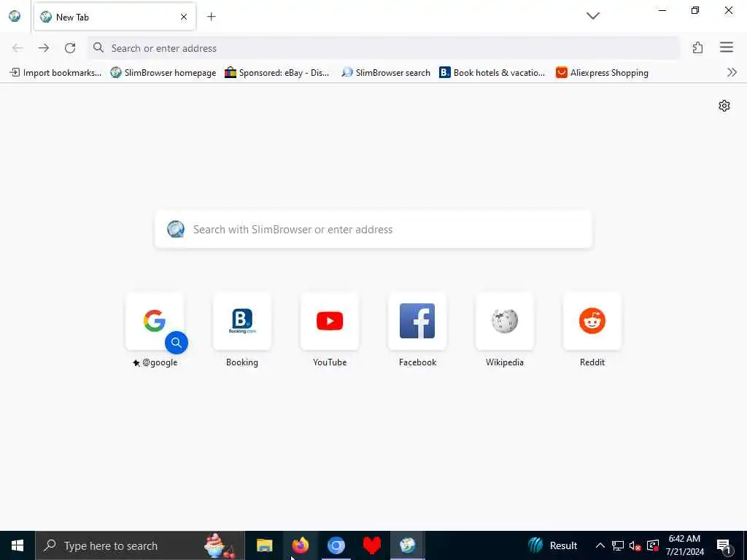Click the forward navigation arrow
The image size is (747, 560).
[44, 48]
